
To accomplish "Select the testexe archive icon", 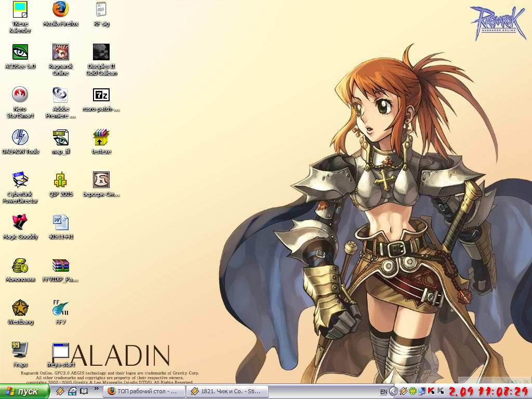I will 101,142.
